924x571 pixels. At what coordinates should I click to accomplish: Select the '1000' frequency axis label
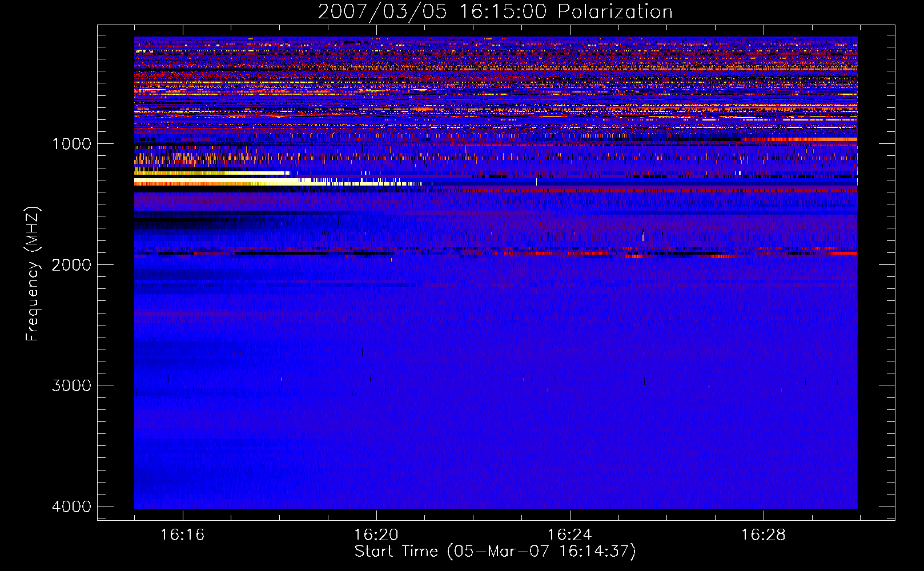(71, 143)
